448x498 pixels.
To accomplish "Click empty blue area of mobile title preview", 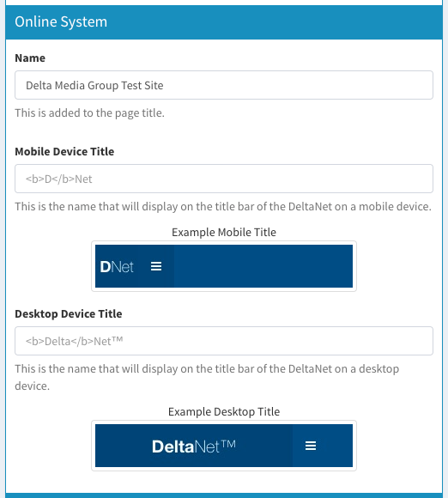I will click(x=263, y=266).
